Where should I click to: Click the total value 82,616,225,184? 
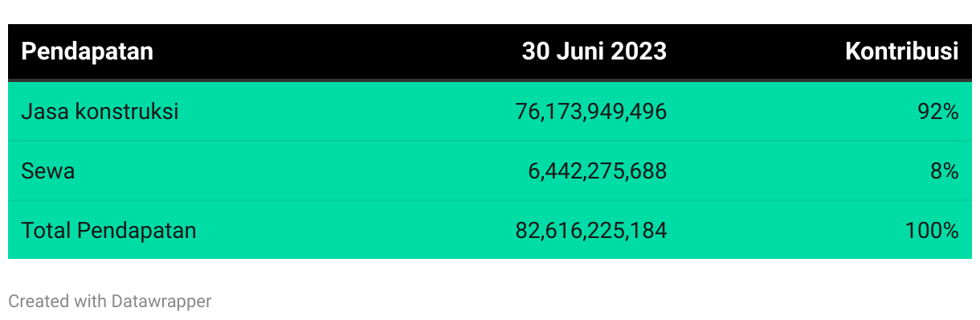(590, 231)
